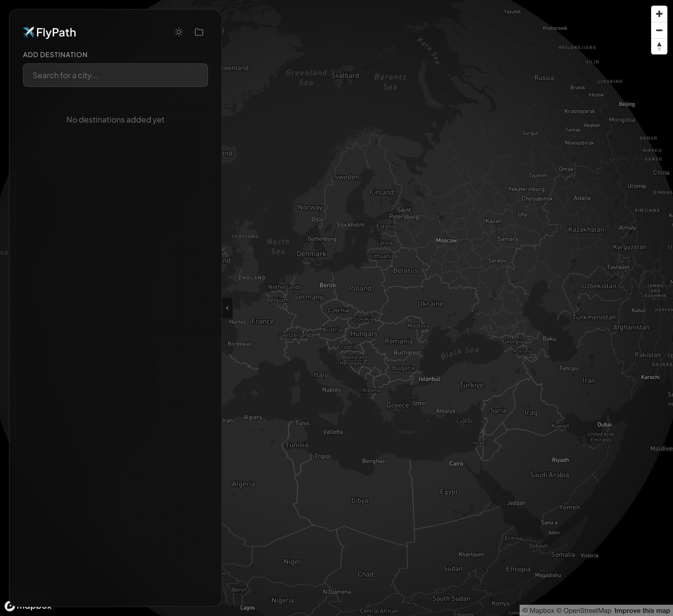The height and width of the screenshot is (616, 673).
Task: Reset map bearing with compass
Action: (x=659, y=46)
